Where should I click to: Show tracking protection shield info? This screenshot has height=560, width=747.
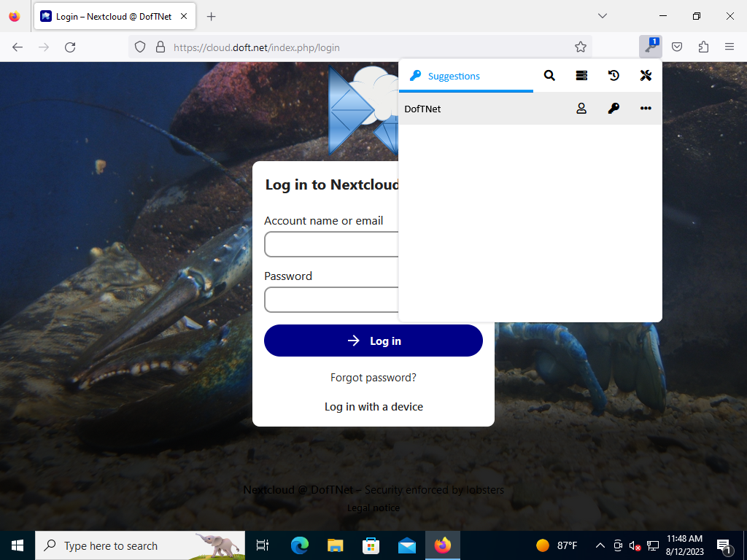(x=140, y=47)
